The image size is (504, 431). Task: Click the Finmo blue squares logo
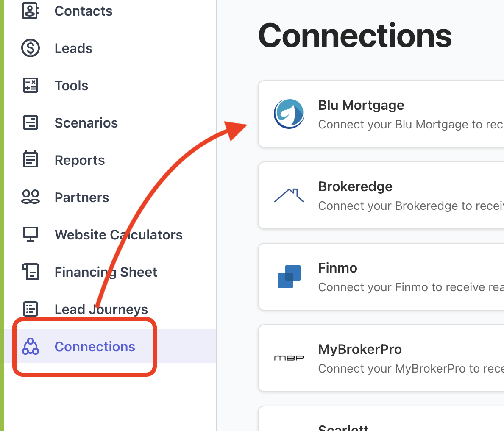[289, 277]
